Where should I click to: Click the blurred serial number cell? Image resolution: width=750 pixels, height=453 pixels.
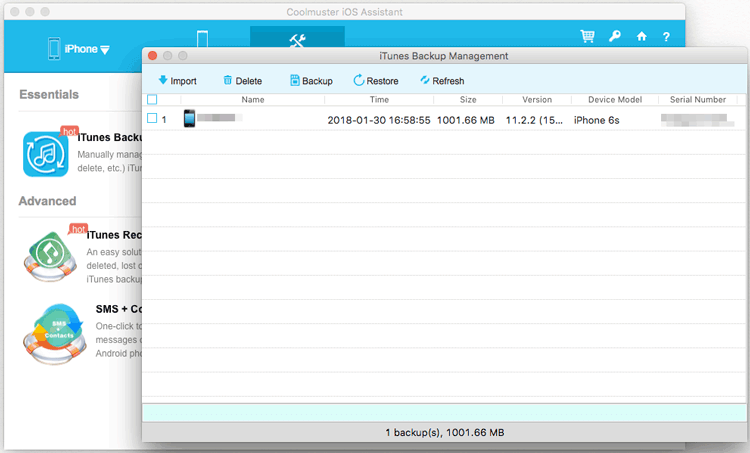point(697,120)
